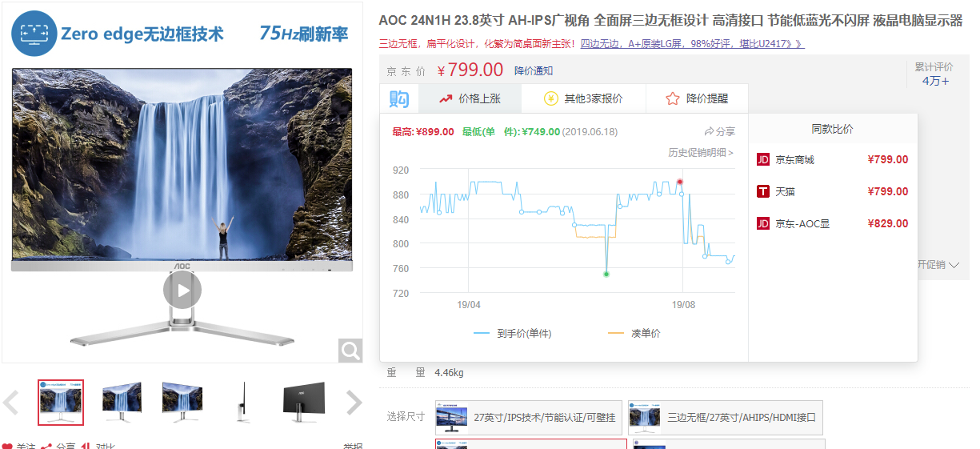Toggle the 到手价(单件) legend series
Image resolution: width=980 pixels, height=449 pixels.
[513, 333]
